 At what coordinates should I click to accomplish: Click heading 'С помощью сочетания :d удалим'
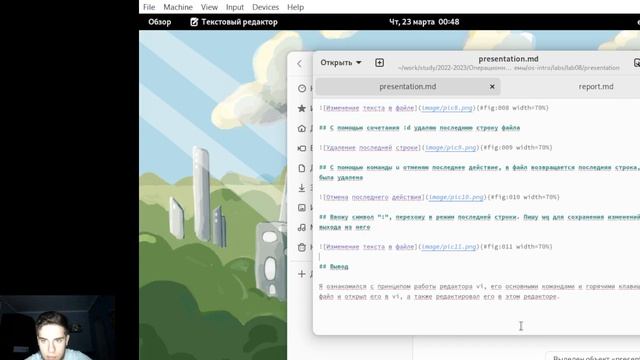click(420, 128)
